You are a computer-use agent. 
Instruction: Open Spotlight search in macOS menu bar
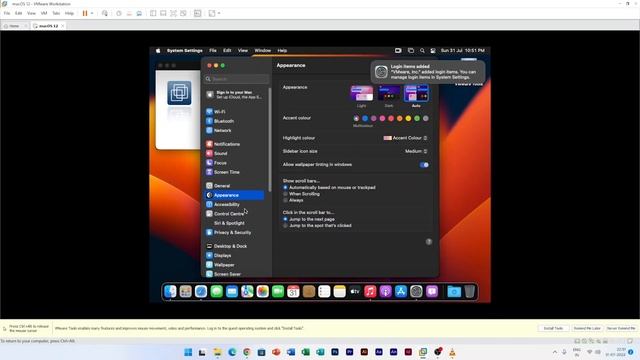coord(422,51)
